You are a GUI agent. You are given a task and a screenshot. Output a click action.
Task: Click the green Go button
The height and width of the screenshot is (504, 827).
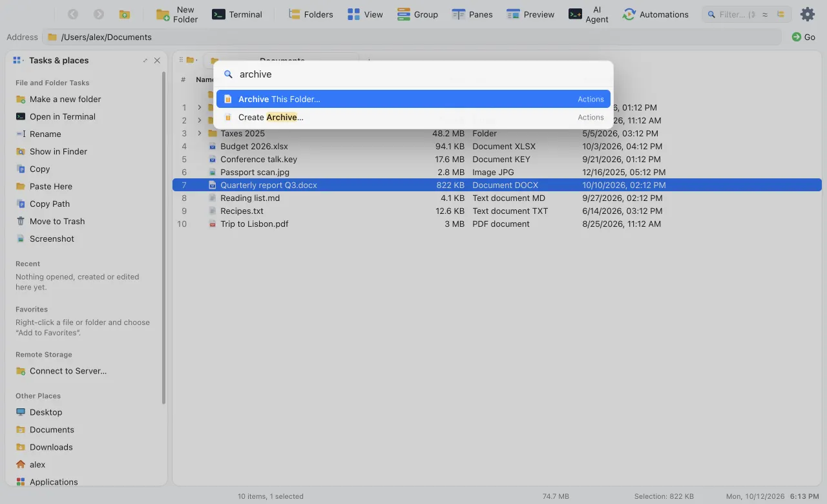coord(803,37)
